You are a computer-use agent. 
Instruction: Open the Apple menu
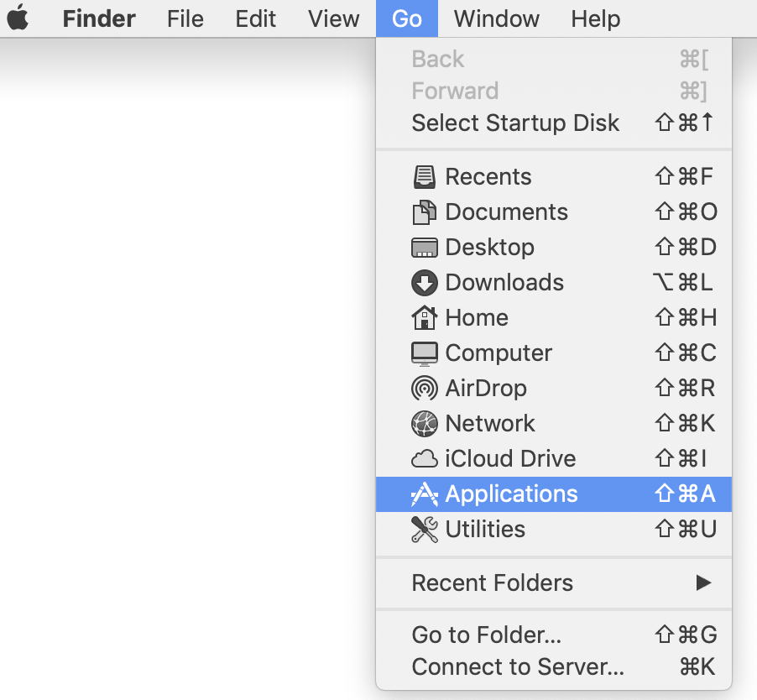pos(18,18)
